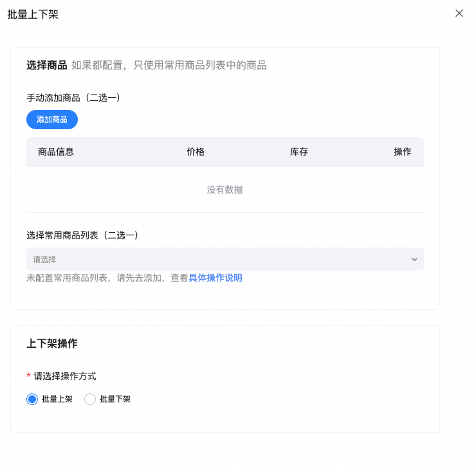
Task: Click the 操作 column header
Action: (x=403, y=152)
